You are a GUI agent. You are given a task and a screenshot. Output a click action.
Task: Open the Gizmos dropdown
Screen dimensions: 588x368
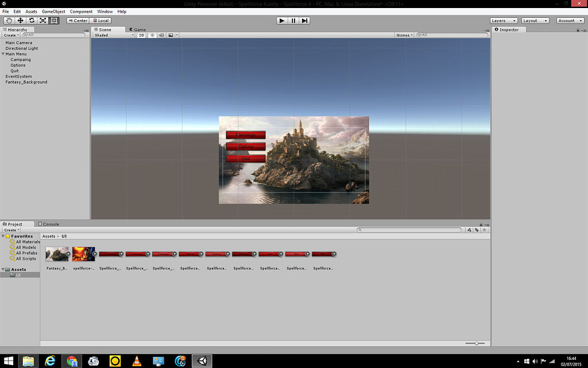click(404, 34)
